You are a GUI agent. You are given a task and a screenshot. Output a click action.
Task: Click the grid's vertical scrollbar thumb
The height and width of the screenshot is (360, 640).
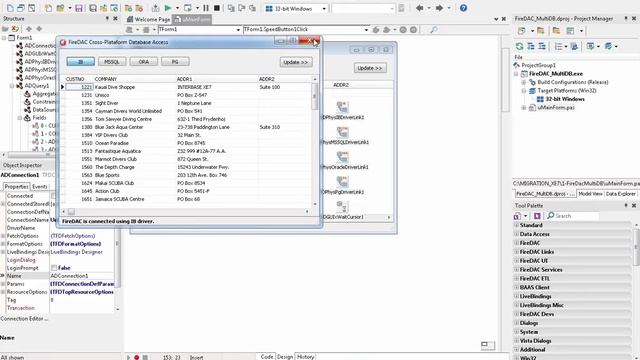[x=314, y=96]
